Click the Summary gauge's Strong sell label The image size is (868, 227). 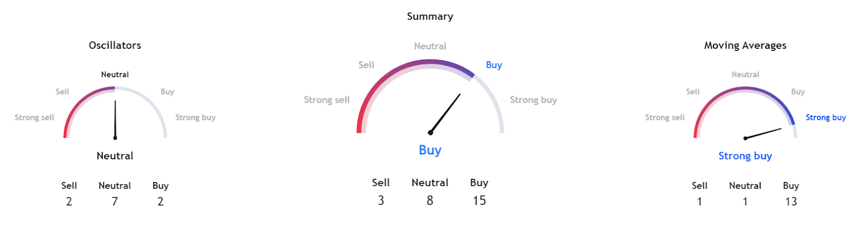tap(327, 100)
